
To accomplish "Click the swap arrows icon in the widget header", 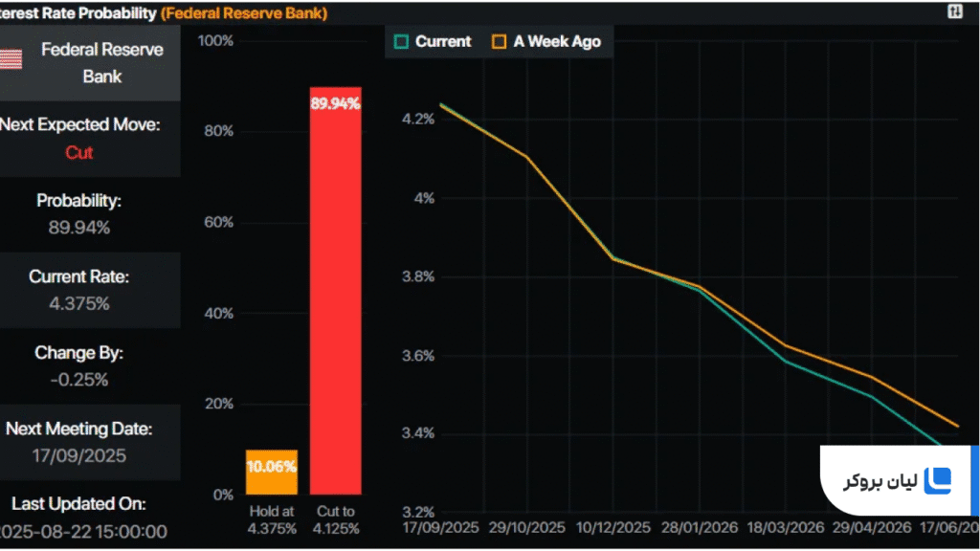I will coord(954,11).
